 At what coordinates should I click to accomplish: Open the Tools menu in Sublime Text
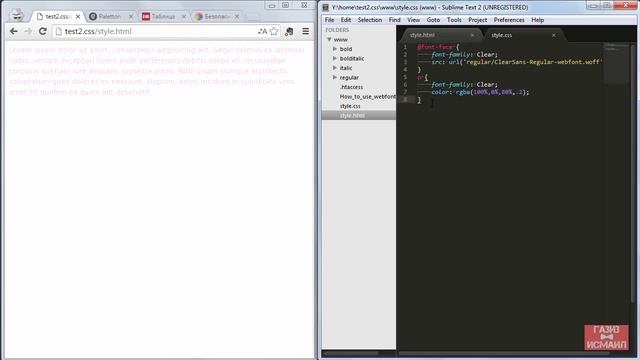pos(454,20)
